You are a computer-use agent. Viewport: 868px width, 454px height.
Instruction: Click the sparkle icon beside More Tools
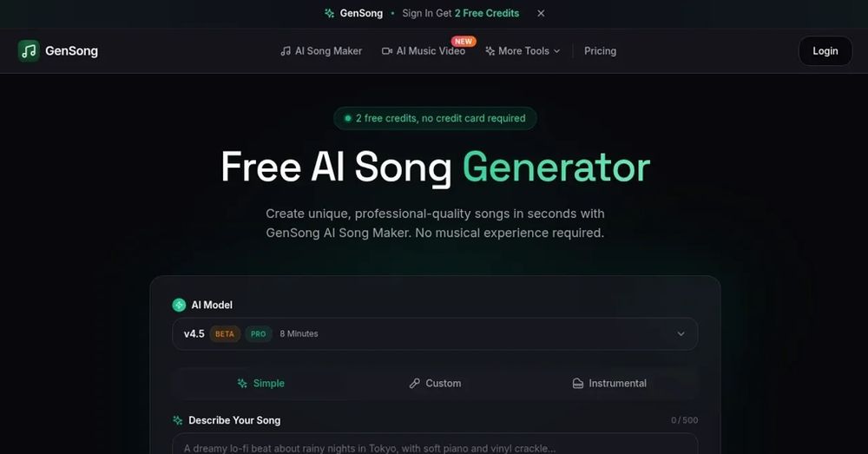[x=490, y=51]
